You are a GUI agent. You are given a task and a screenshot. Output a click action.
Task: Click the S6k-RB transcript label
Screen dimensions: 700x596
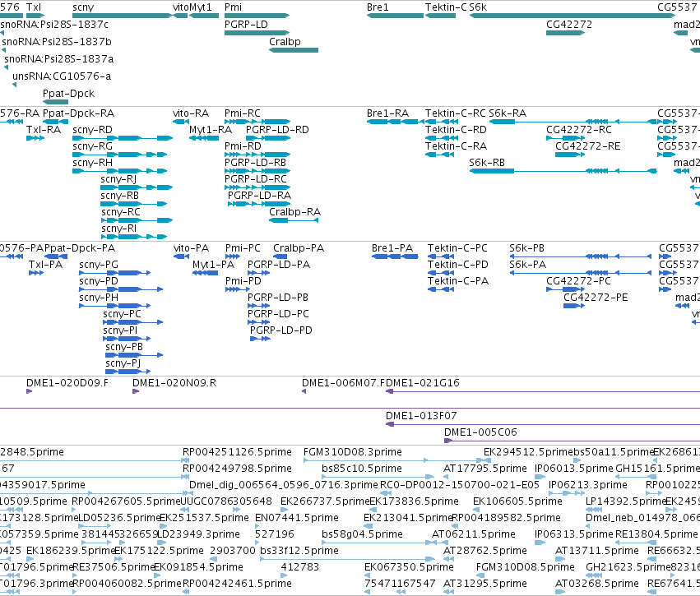(x=487, y=163)
